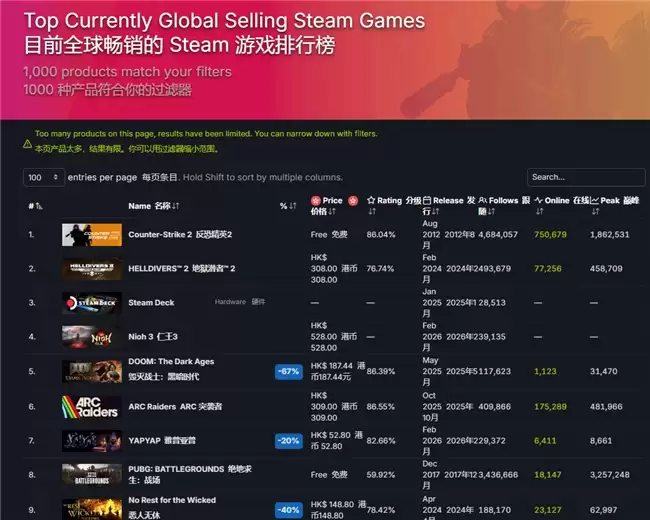Click the warning triangle icon beside the notice
Viewport: 650px width, 520px height.
27,144
